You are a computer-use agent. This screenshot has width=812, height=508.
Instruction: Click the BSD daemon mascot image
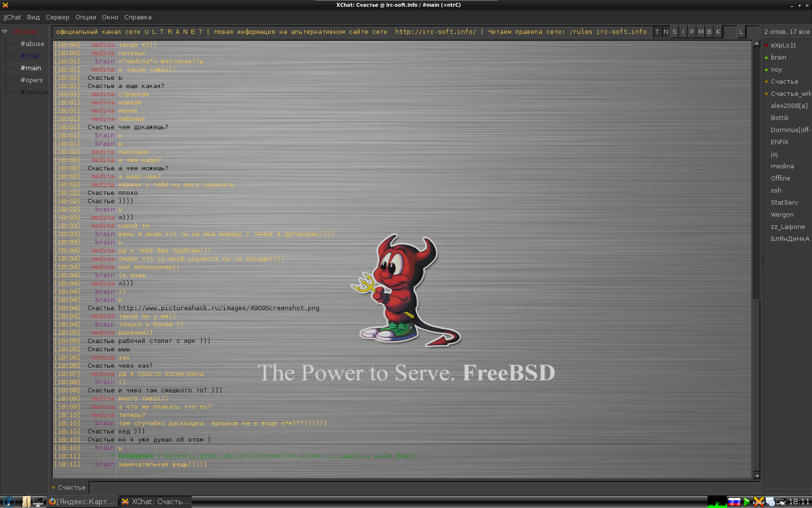coord(406,290)
